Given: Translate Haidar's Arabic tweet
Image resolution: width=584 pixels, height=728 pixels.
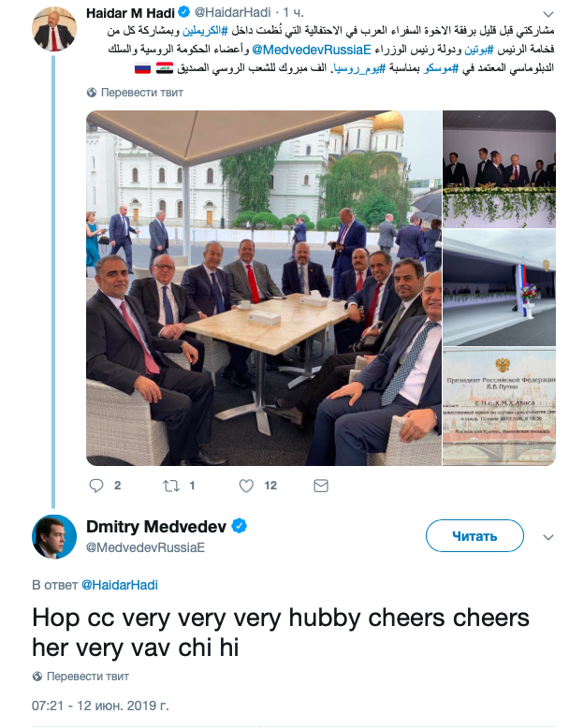Looking at the screenshot, I should pyautogui.click(x=141, y=93).
